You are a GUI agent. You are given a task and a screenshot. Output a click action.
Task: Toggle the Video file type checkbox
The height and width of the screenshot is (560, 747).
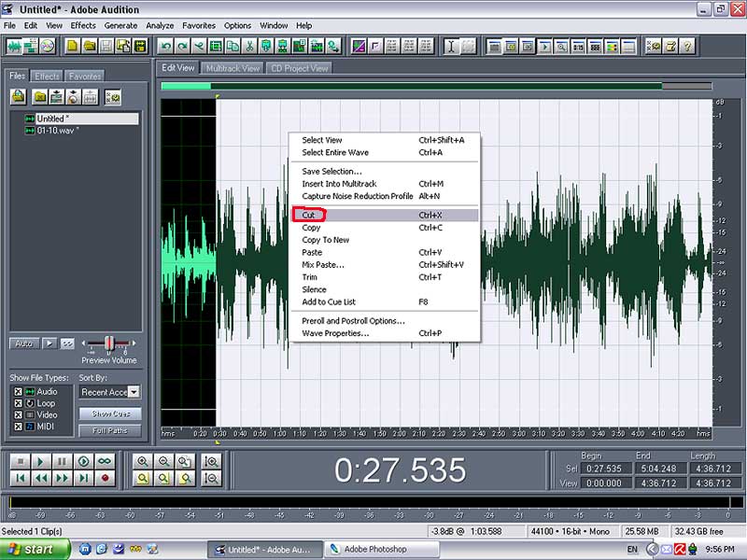18,414
